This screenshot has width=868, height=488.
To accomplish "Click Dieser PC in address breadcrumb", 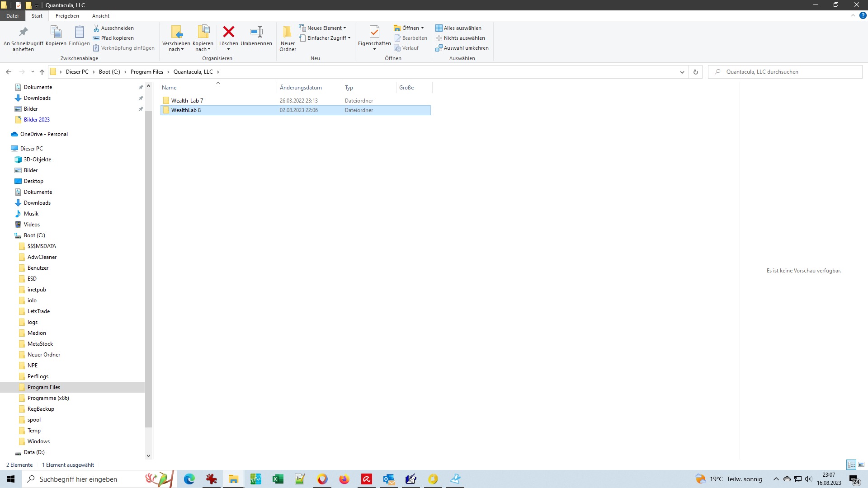I will click(77, 72).
